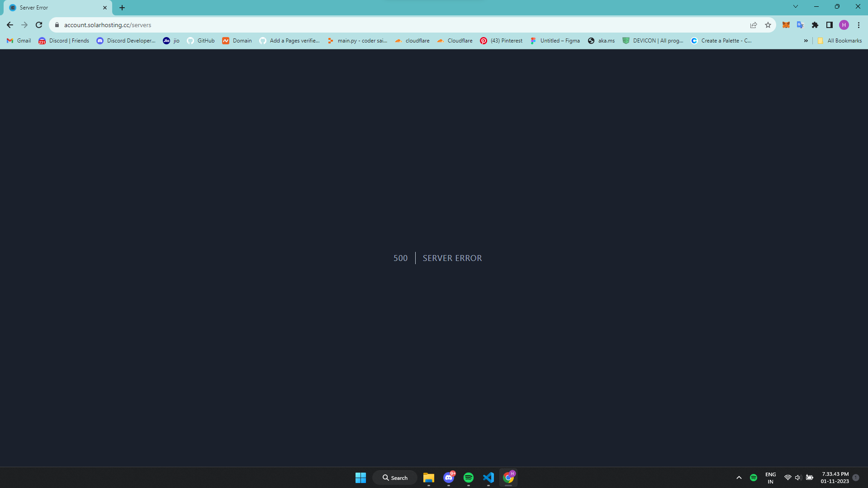
Task: Launch Spotify from the taskbar
Action: pos(468,477)
